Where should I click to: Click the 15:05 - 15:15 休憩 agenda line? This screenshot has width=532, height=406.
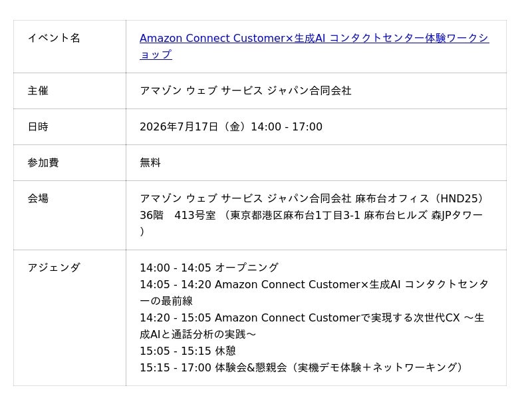click(x=188, y=351)
